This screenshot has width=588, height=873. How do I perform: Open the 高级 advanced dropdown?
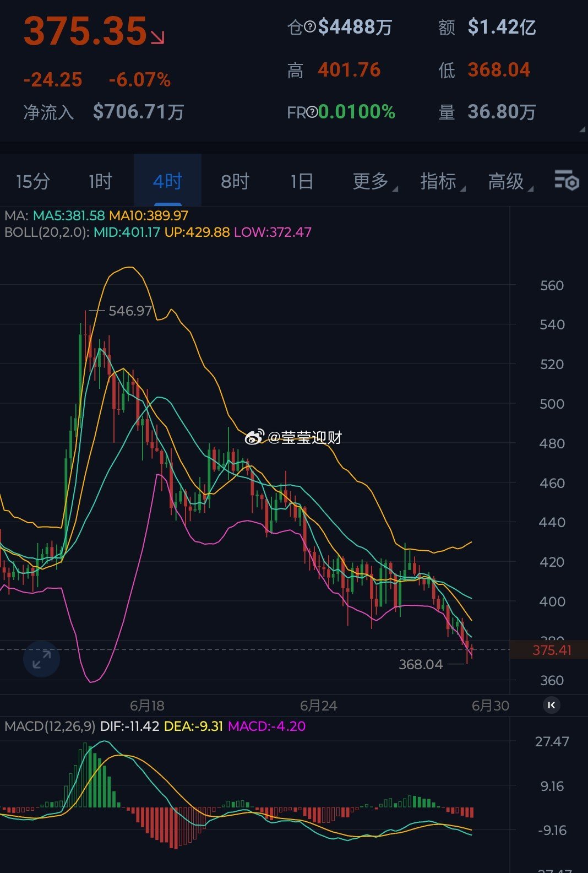click(x=510, y=181)
